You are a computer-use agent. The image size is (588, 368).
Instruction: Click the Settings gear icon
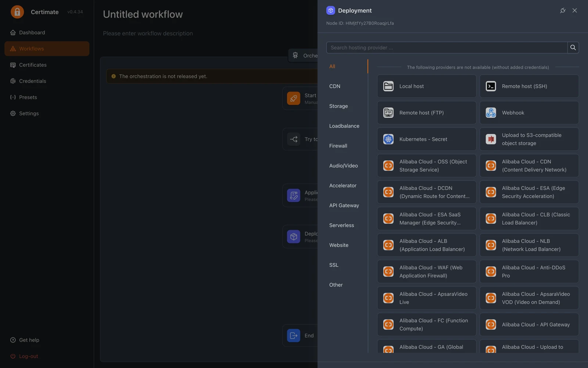(x=13, y=113)
